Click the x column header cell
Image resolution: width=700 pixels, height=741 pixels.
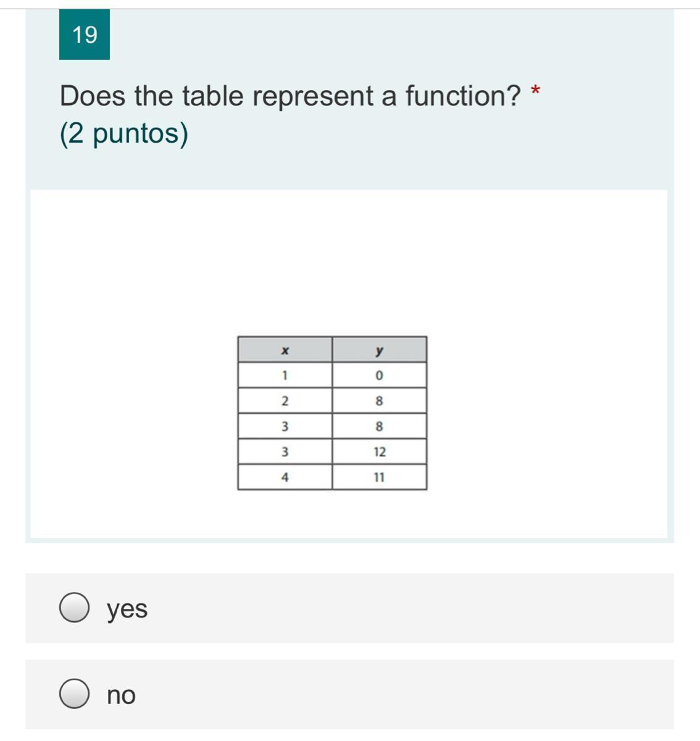point(285,350)
